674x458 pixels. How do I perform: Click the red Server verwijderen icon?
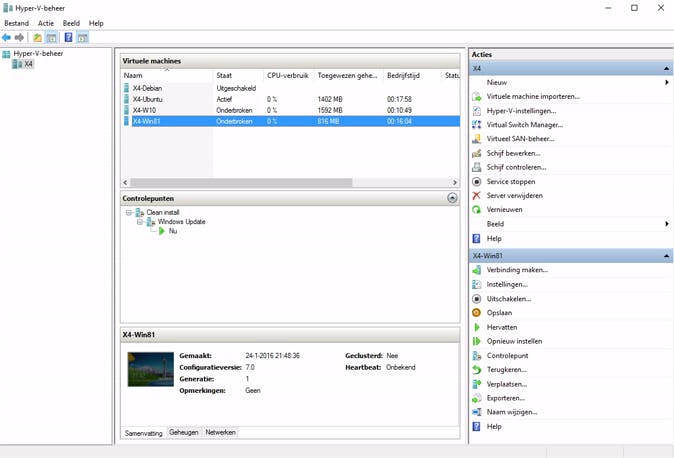476,196
